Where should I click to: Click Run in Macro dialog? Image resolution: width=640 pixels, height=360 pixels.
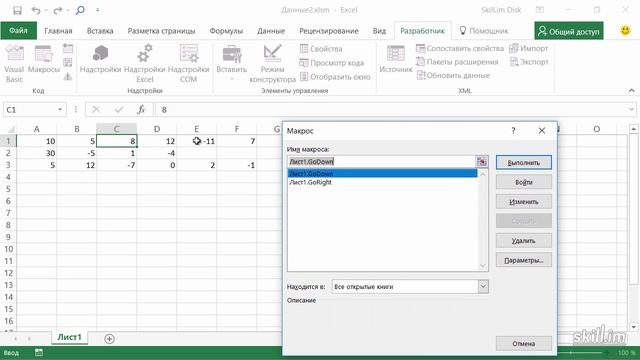(524, 162)
